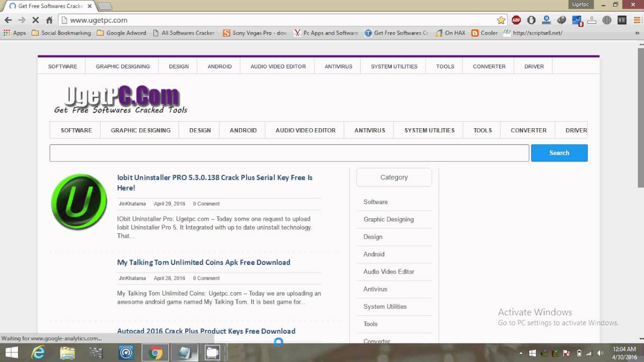Image resolution: width=644 pixels, height=362 pixels.
Task: Open My Talking Tom Unlimited Coins article
Action: coord(203,262)
